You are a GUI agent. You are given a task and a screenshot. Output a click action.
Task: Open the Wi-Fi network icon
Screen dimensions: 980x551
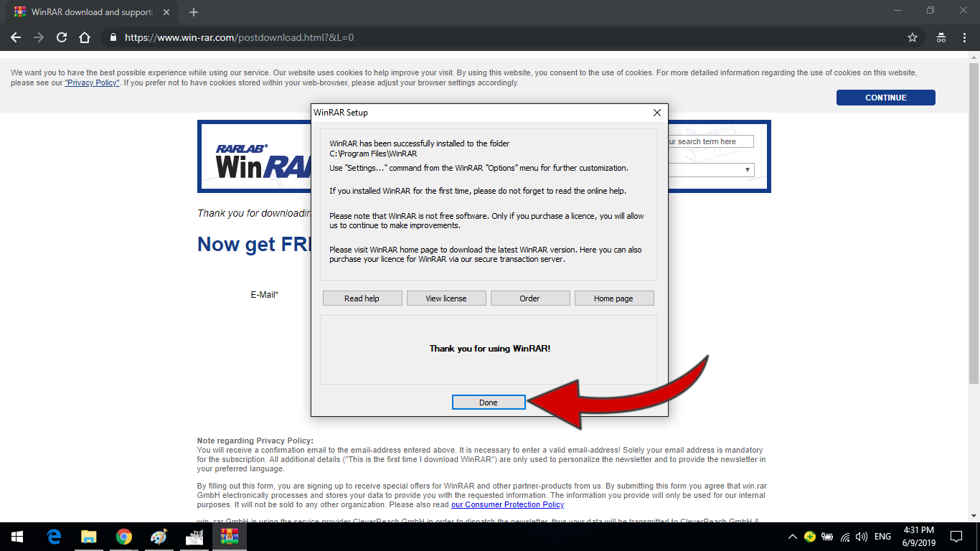(x=845, y=537)
